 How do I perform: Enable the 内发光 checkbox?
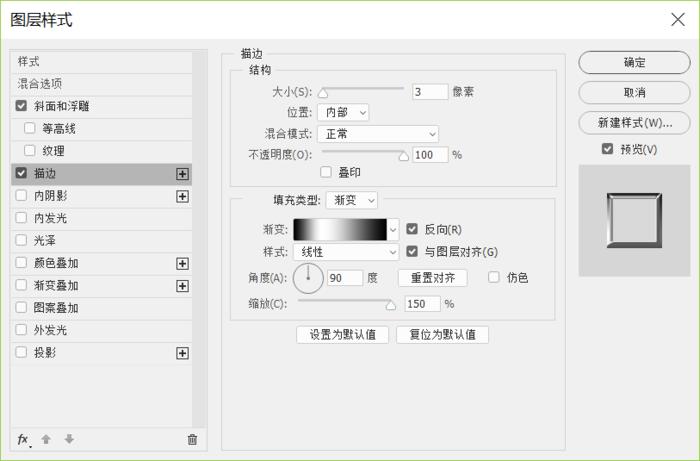point(21,218)
